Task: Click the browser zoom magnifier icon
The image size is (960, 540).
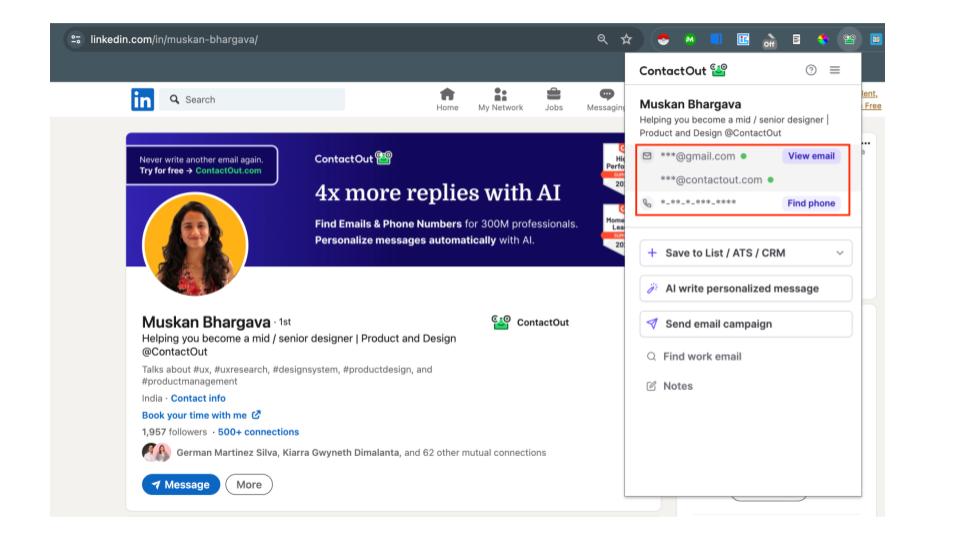Action: 602,40
